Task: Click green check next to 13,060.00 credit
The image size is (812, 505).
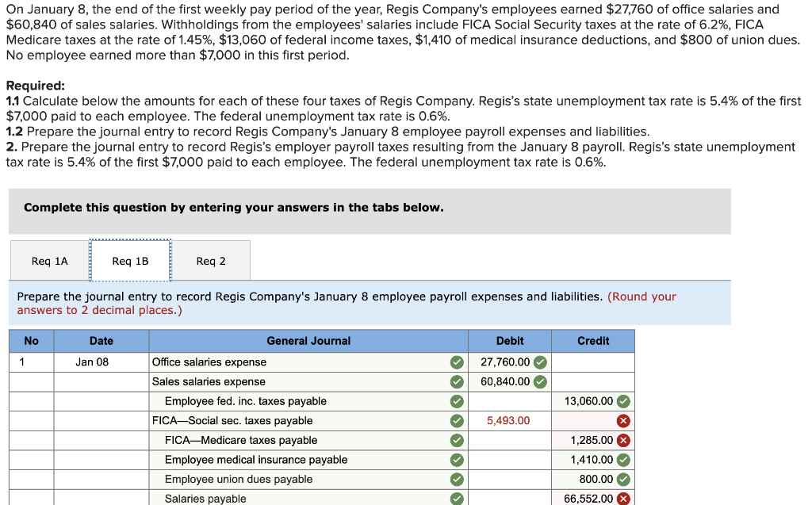Action: (623, 401)
